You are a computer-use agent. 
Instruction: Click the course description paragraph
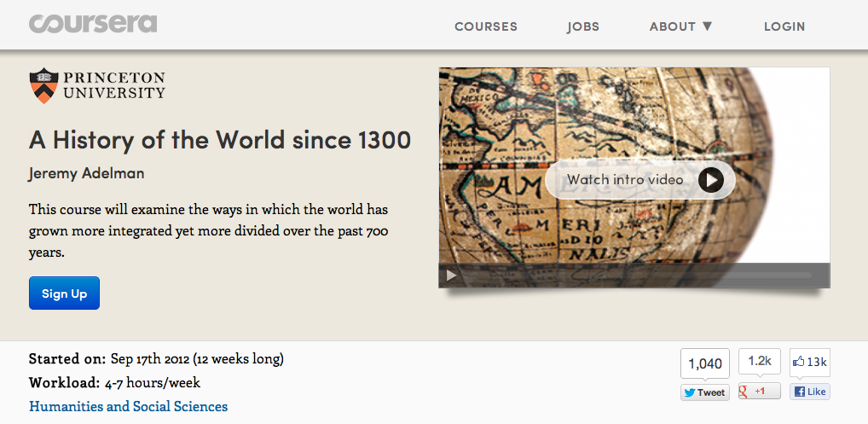[x=208, y=231]
